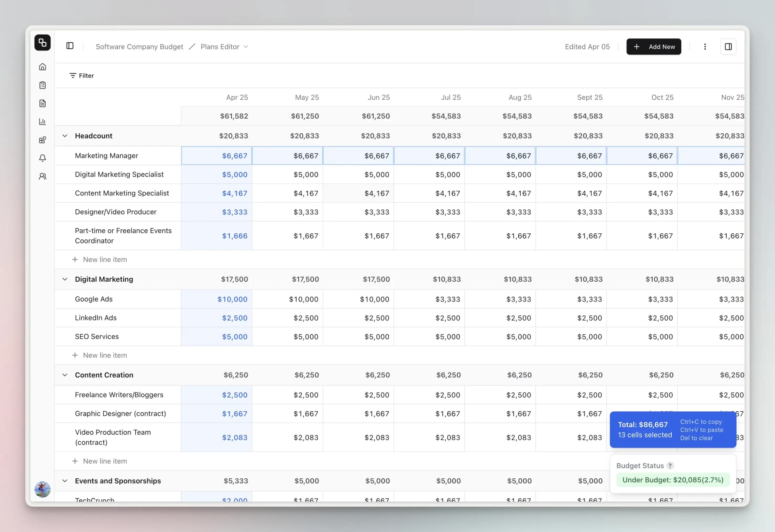The image size is (775, 532).
Task: Collapse the Content Creation section
Action: (x=65, y=375)
